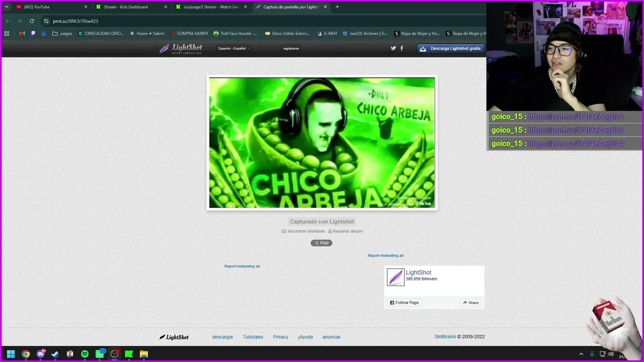Image resolution: width=644 pixels, height=362 pixels.
Task: Open the Spanish - Español language dropdown
Action: [x=233, y=48]
